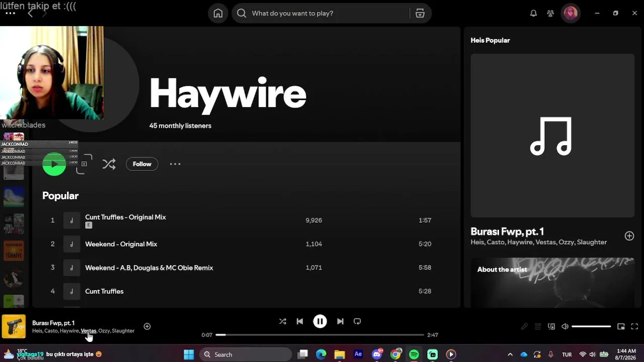The height and width of the screenshot is (362, 644).
Task: Go back with the top arrow
Action: tap(30, 14)
